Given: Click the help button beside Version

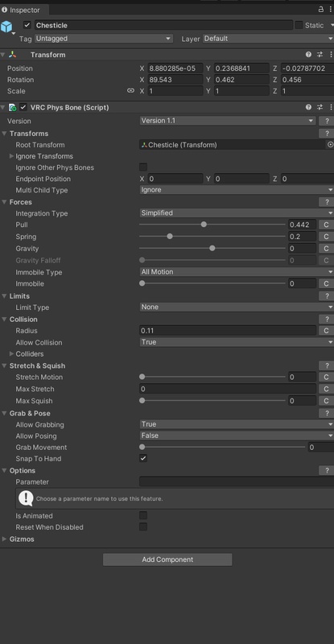Looking at the screenshot, I should (326, 122).
